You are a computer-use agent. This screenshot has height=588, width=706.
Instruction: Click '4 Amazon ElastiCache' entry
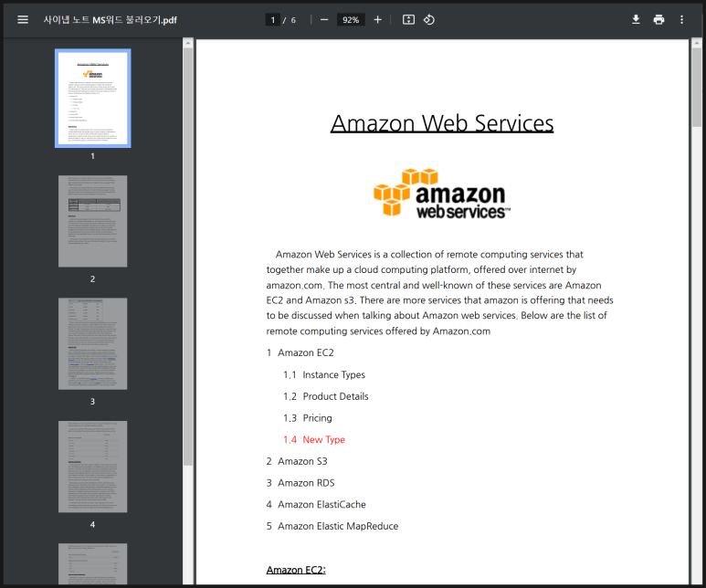click(316, 504)
